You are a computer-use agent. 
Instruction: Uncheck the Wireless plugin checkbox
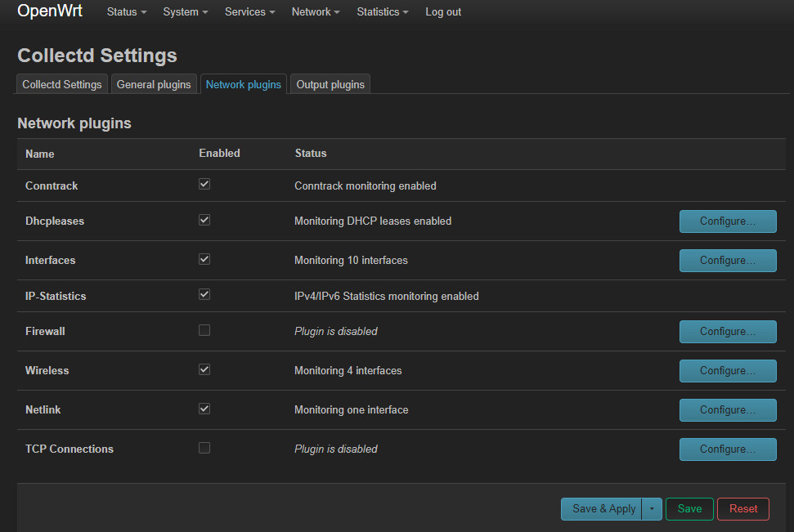tap(204, 369)
